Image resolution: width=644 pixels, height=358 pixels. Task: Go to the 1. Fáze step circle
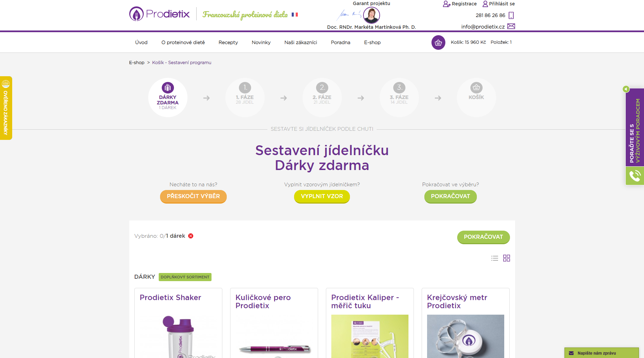[x=245, y=98]
